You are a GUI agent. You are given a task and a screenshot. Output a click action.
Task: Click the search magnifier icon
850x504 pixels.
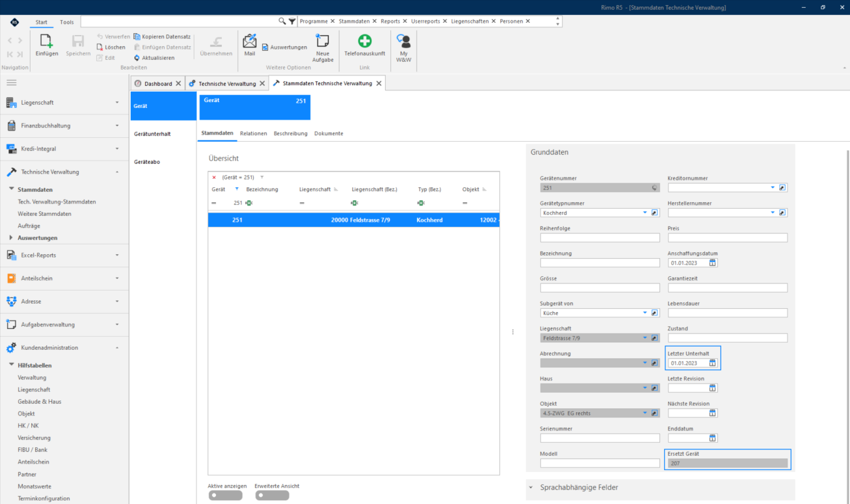click(x=282, y=21)
